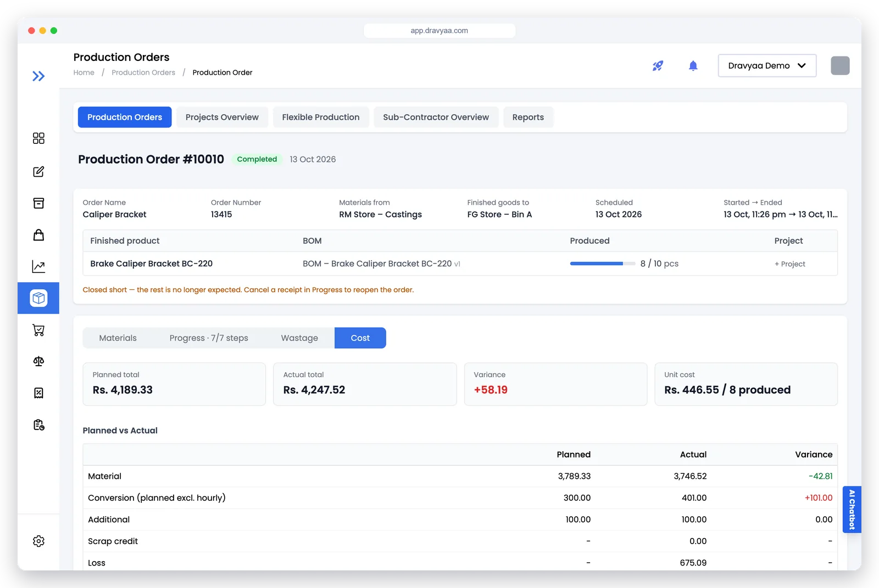This screenshot has height=588, width=879.
Task: Open notifications bell icon
Action: [693, 66]
